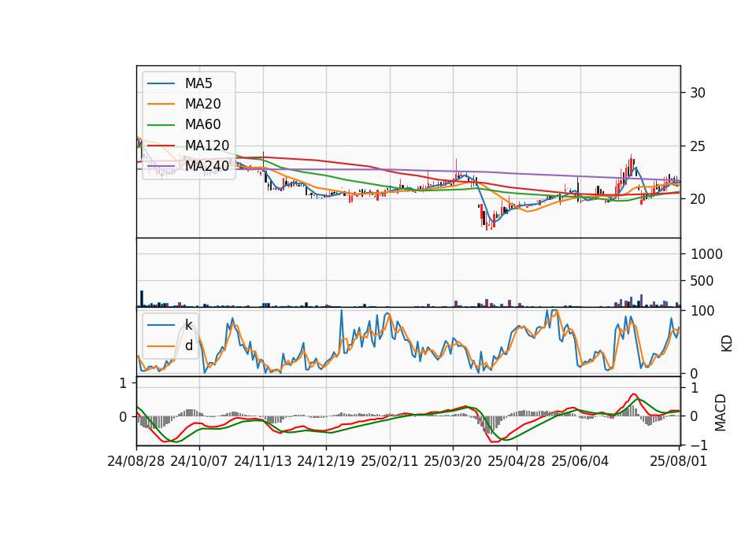This screenshot has width=756, height=543.
Task: Click the MA20 legend label
Action: [x=202, y=104]
